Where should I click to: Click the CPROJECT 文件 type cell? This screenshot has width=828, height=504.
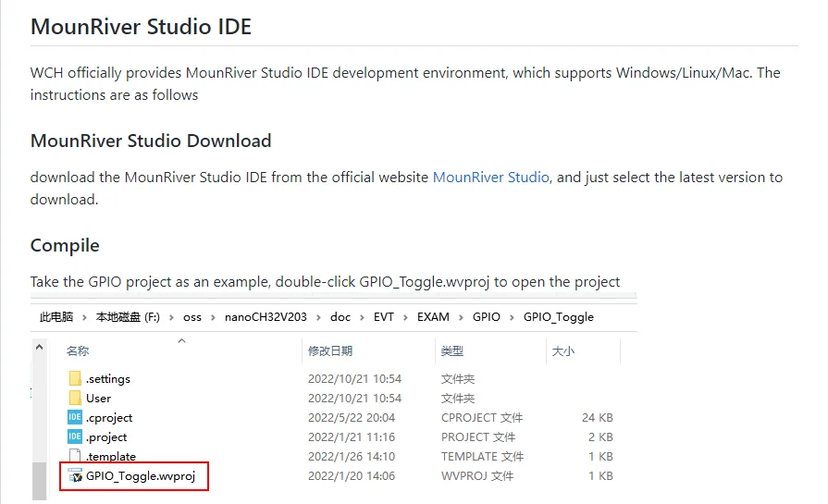click(x=482, y=417)
